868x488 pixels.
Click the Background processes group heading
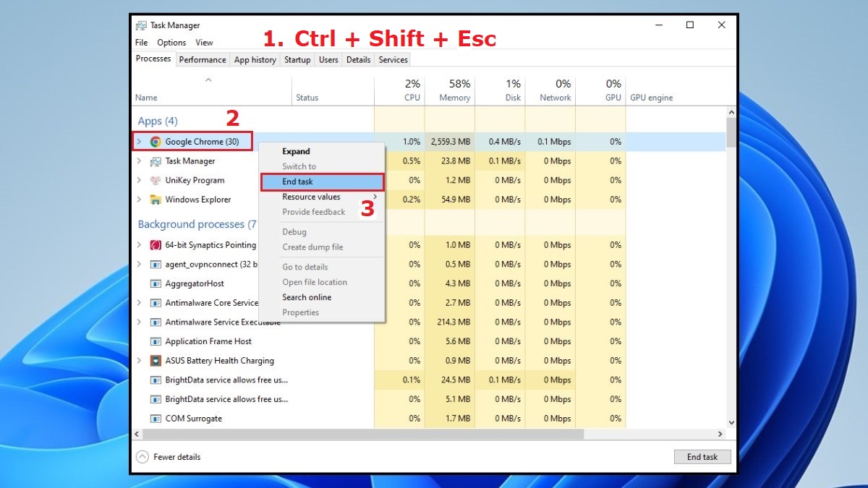(197, 225)
